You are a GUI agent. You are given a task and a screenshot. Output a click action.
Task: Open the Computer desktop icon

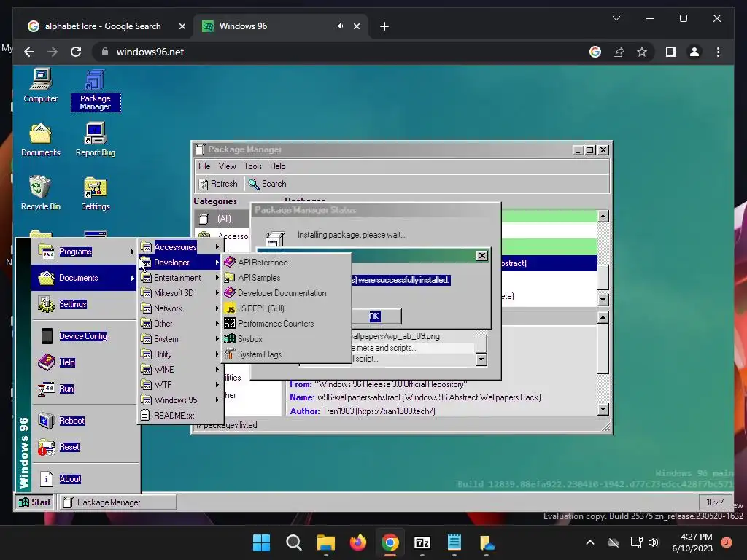pyautogui.click(x=41, y=86)
